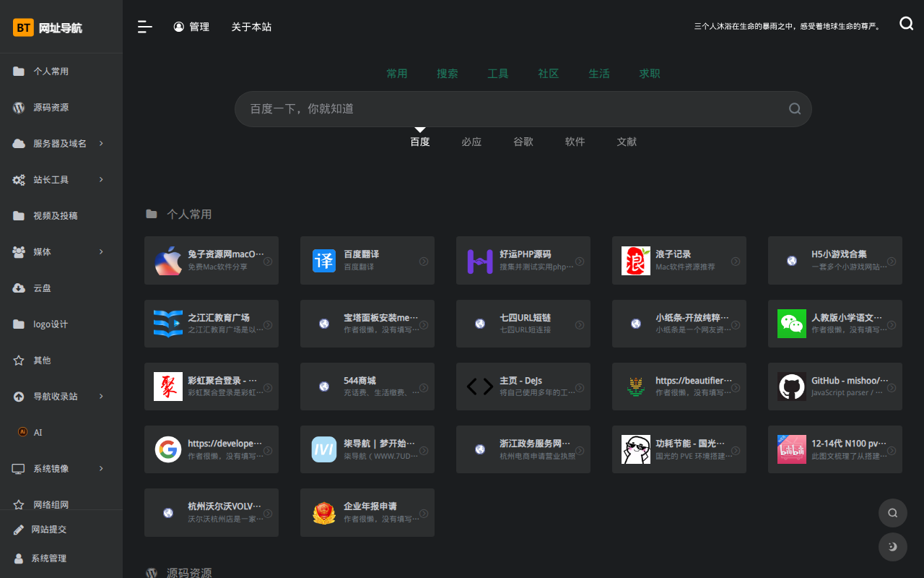Click the Google logo developer card

[168, 449]
